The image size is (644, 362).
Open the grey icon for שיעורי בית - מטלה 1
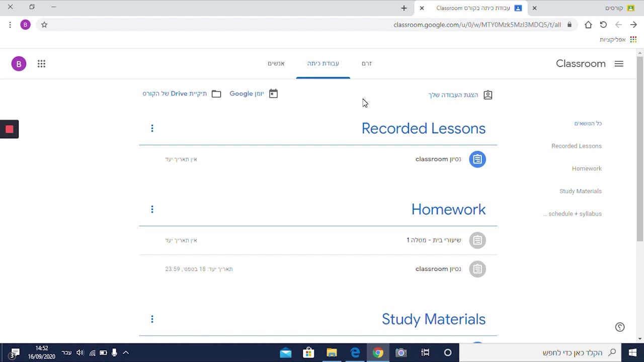point(477,240)
